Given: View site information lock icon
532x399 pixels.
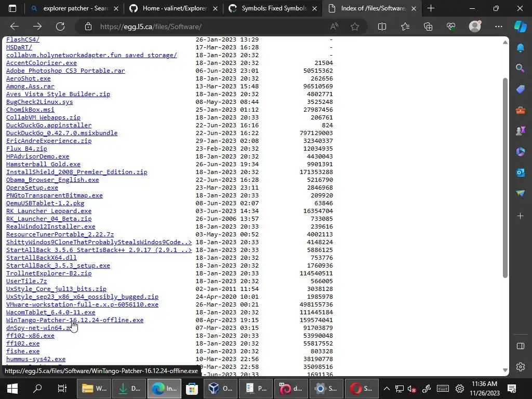Looking at the screenshot, I should tap(88, 26).
